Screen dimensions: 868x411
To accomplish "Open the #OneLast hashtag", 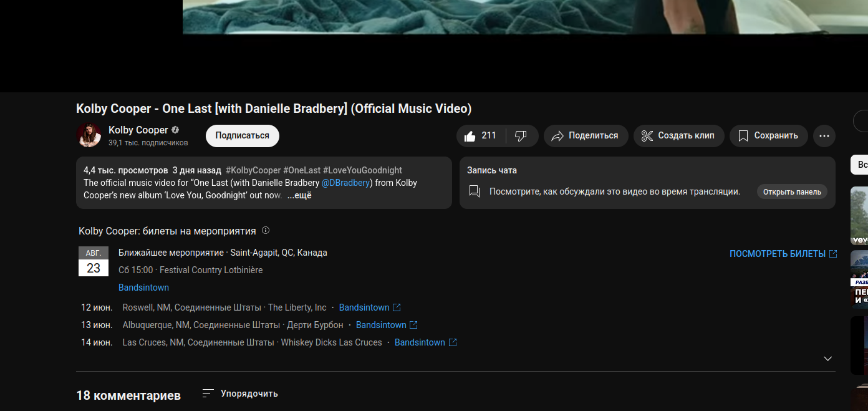I will pyautogui.click(x=302, y=170).
